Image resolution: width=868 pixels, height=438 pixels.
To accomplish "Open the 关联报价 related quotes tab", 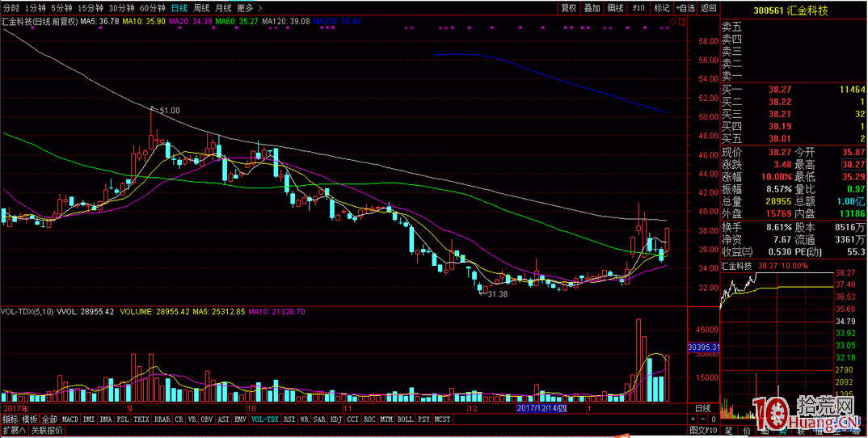I will tap(47, 430).
